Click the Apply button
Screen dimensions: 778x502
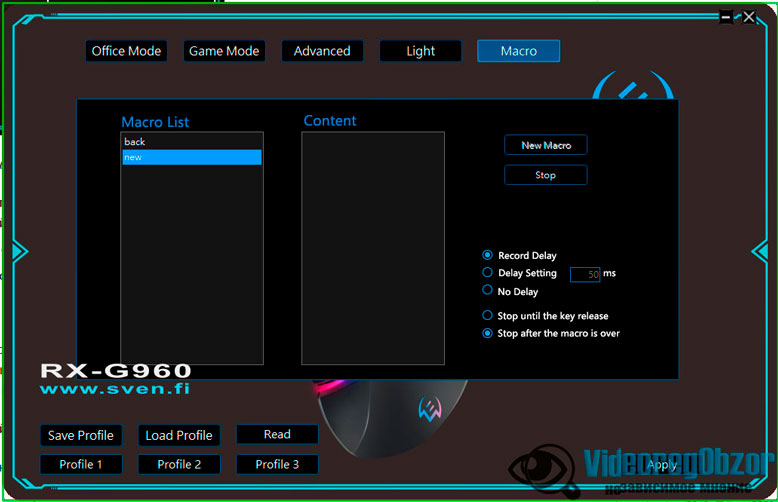pos(662,465)
